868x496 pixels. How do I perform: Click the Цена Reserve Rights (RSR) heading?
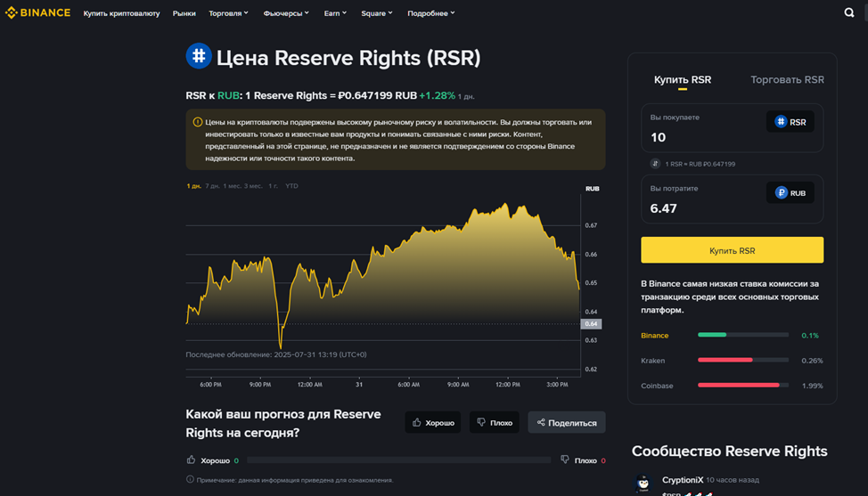348,58
